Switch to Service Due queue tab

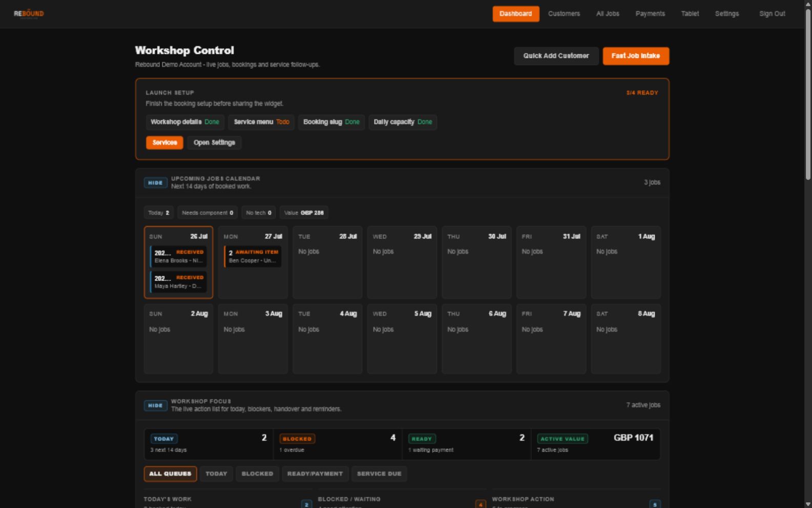379,474
